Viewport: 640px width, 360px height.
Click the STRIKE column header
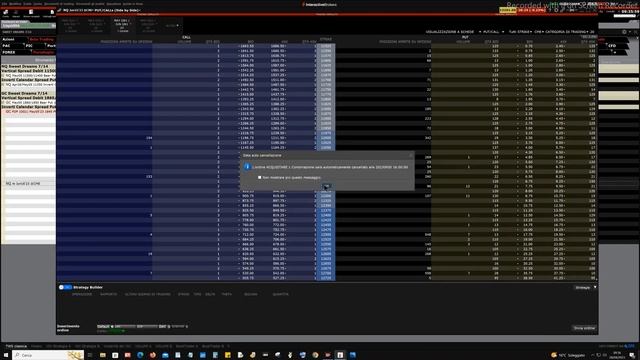(x=326, y=39)
